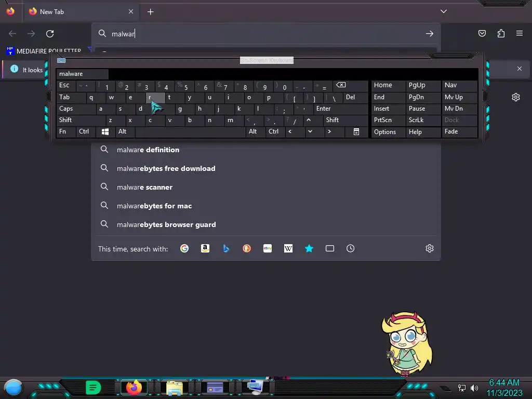The height and width of the screenshot is (399, 532).
Task: Reload the current page
Action: (x=50, y=34)
